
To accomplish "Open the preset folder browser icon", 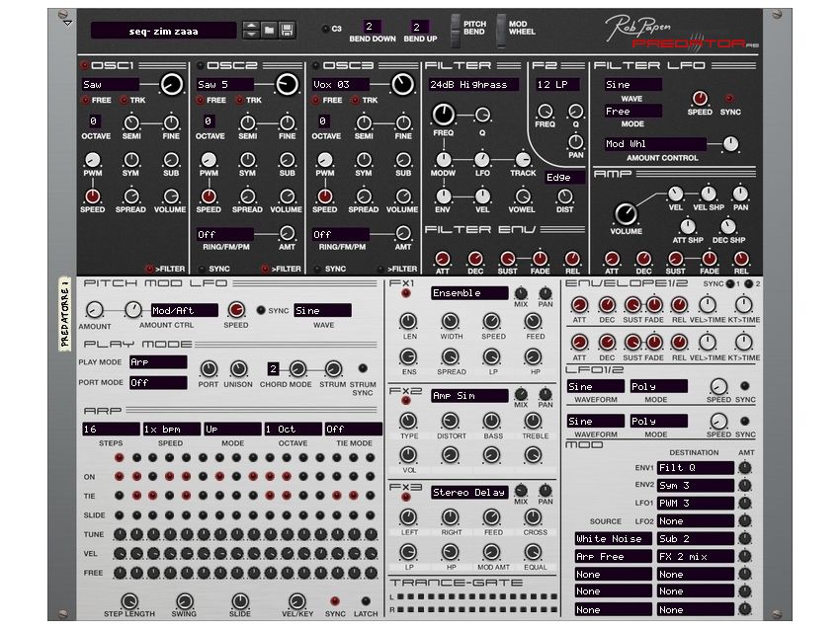I will pyautogui.click(x=267, y=29).
